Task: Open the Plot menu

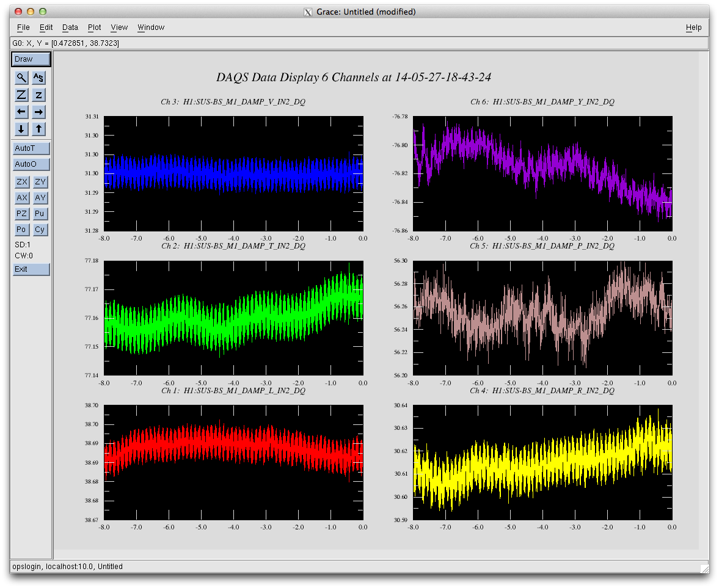Action: click(x=95, y=27)
